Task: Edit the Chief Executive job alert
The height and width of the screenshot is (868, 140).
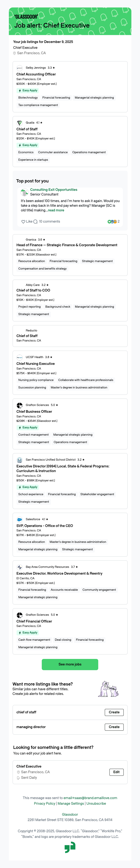Action: (116, 772)
